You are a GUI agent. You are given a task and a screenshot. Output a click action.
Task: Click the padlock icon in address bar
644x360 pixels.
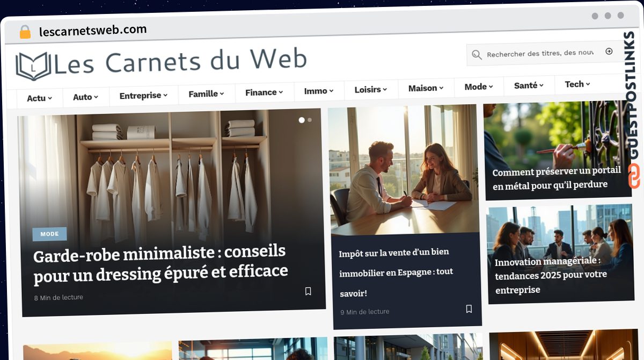click(x=25, y=32)
